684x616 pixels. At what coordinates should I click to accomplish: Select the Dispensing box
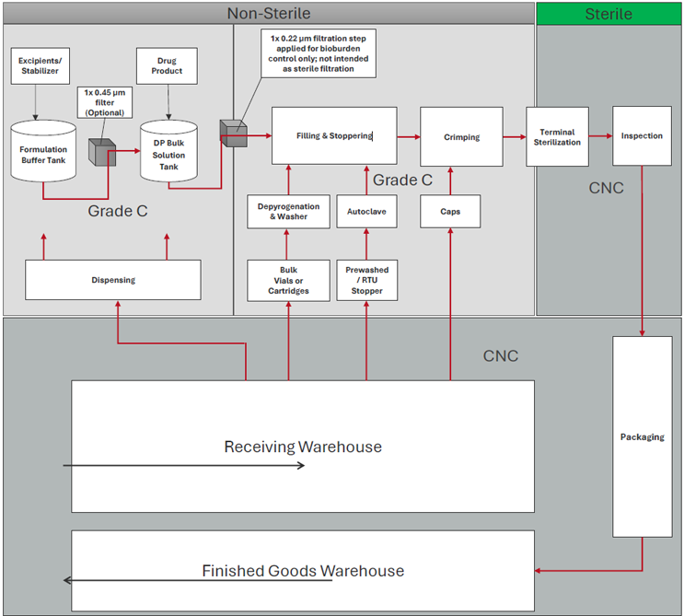tap(112, 280)
